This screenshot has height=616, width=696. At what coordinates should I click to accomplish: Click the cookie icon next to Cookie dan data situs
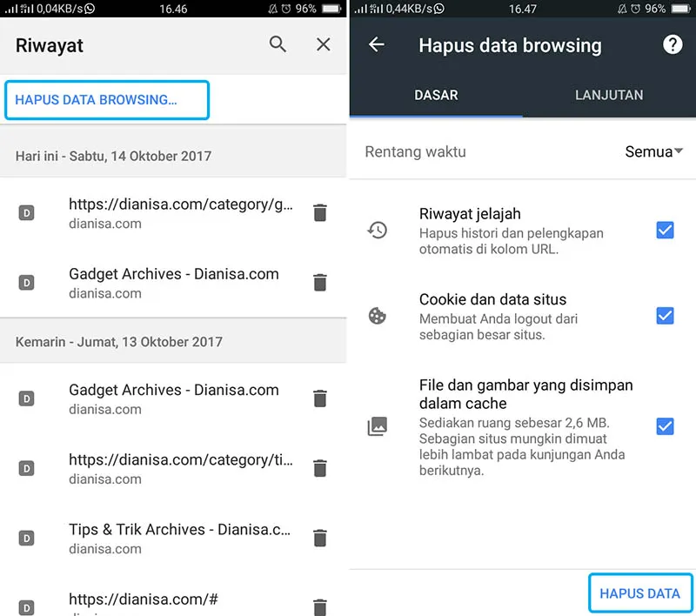click(377, 317)
